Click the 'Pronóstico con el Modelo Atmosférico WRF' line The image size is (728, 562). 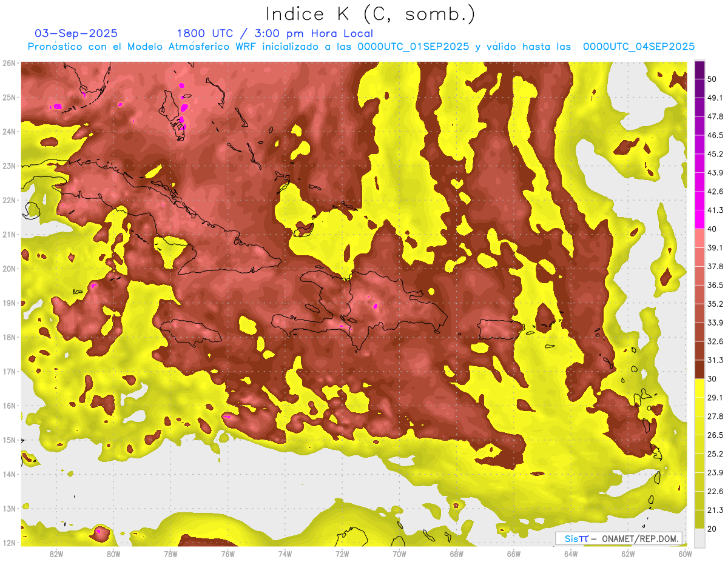click(x=361, y=47)
